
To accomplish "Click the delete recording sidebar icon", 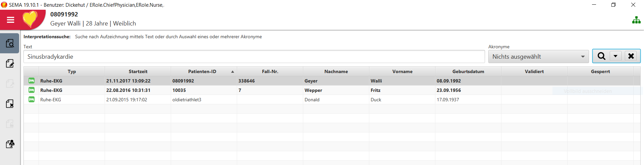I will point(10,104).
